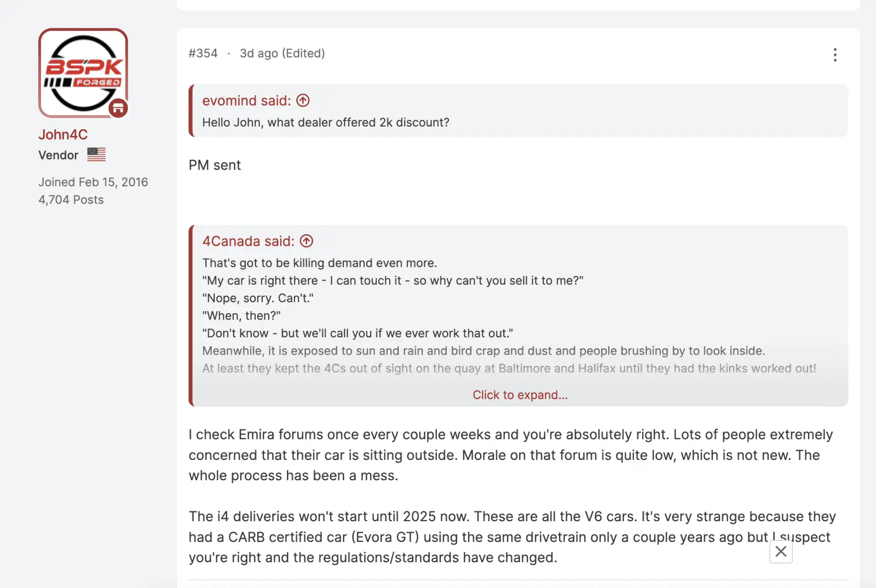Click the vendor store badge on avatar
The width and height of the screenshot is (876, 588).
point(118,108)
